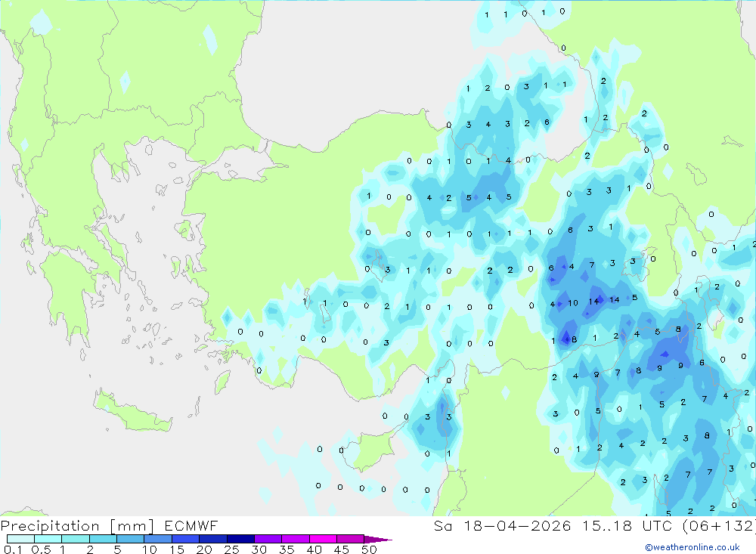Click the '25' legend scale label
756x554 pixels.
[x=231, y=549]
